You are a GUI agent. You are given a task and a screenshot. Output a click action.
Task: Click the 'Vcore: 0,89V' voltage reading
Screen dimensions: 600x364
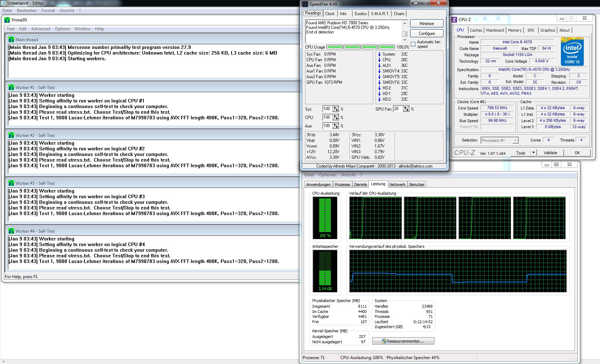[323, 146]
